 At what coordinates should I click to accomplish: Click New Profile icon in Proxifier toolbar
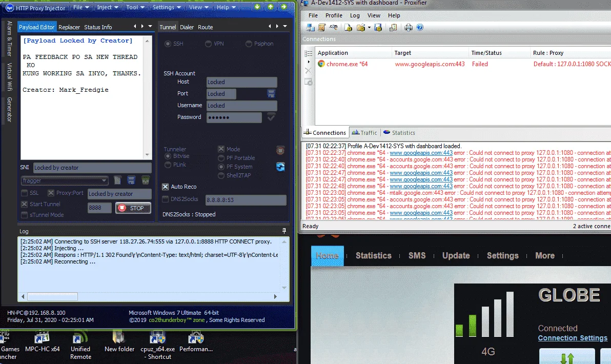pyautogui.click(x=349, y=27)
